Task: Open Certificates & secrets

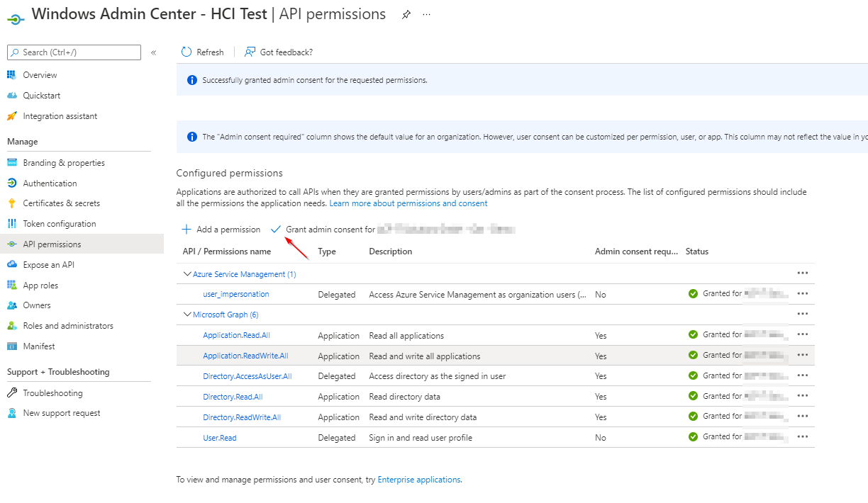Action: 62,203
